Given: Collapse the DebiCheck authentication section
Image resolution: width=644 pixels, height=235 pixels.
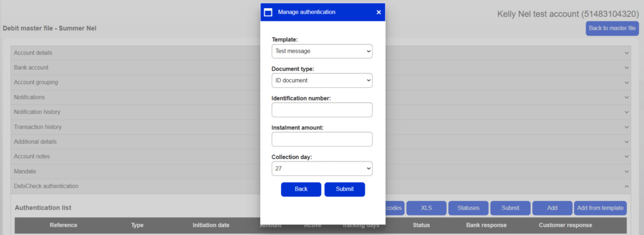Looking at the screenshot, I should tap(321, 186).
